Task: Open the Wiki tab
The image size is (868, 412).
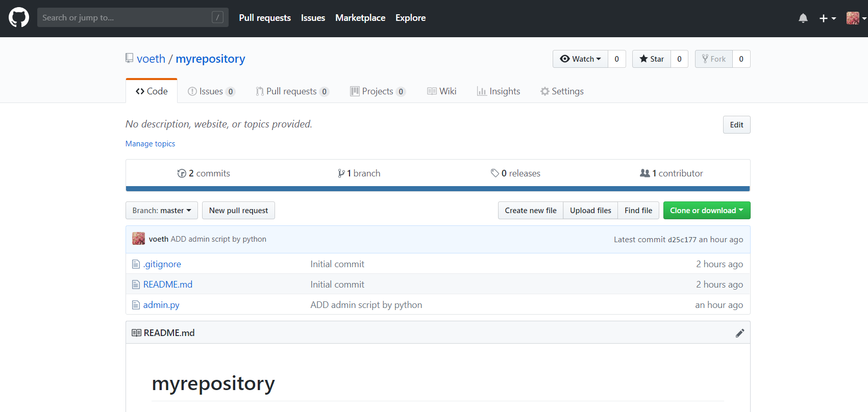Action: (x=442, y=91)
